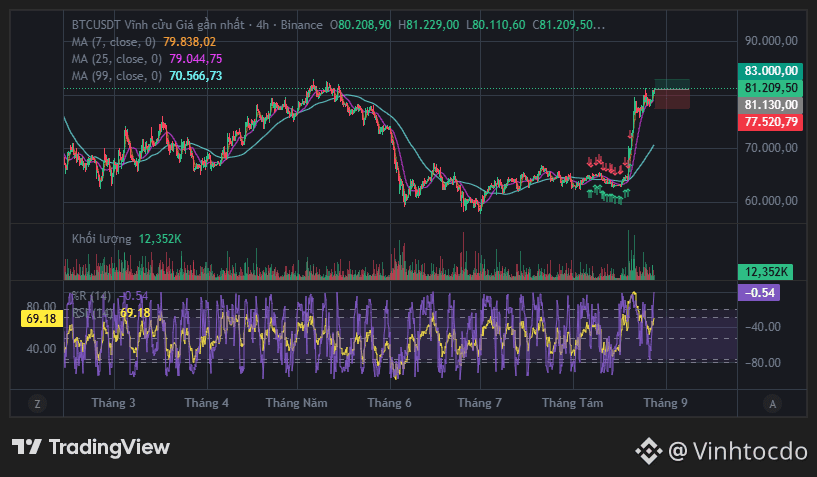The image size is (817, 477).
Task: Click the 77.520,79 stop-loss price label
Action: [770, 122]
